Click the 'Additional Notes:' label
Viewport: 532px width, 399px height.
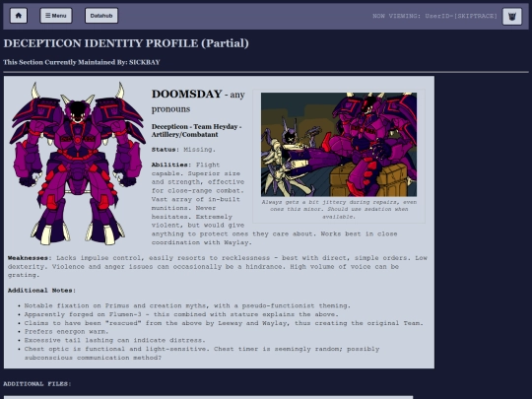click(41, 291)
